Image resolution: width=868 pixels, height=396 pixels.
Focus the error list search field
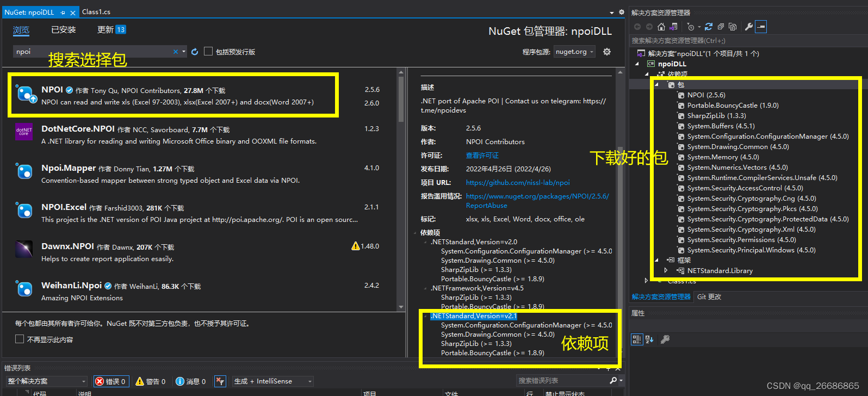[562, 381]
